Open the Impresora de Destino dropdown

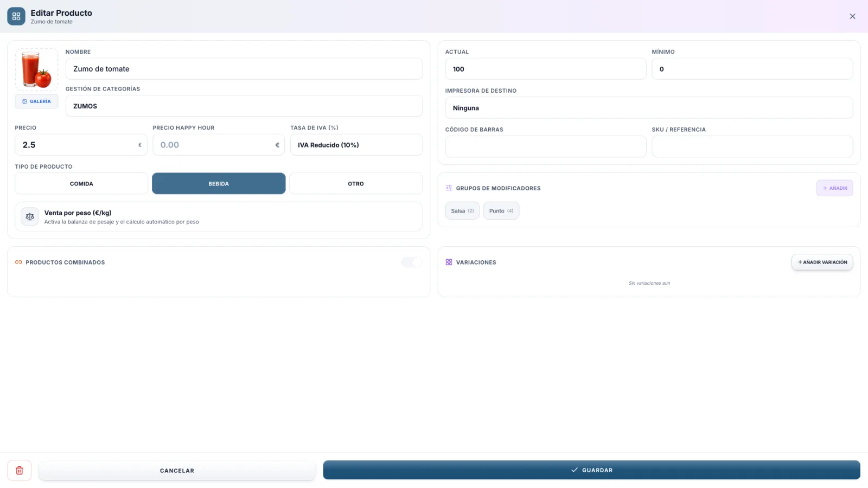tap(649, 108)
